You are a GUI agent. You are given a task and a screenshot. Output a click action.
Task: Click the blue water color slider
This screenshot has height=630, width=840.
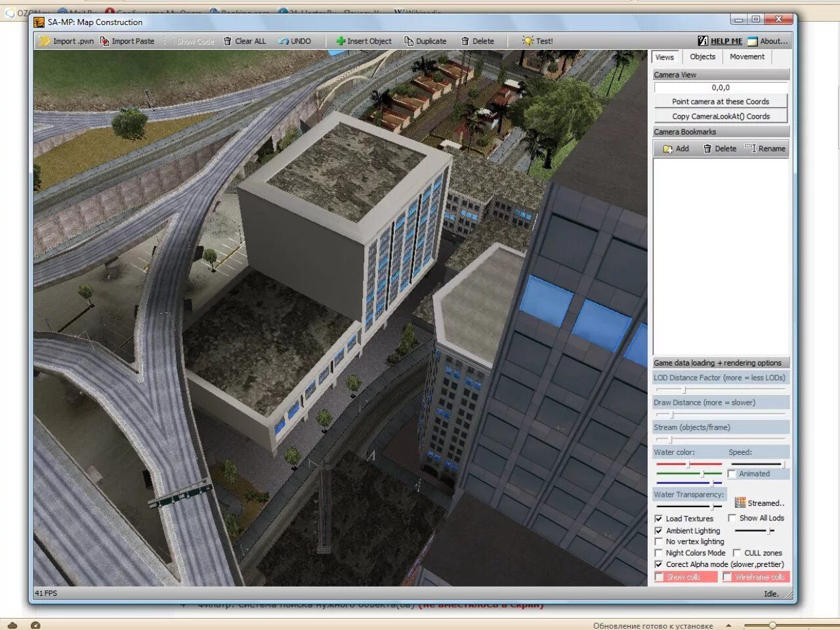689,482
